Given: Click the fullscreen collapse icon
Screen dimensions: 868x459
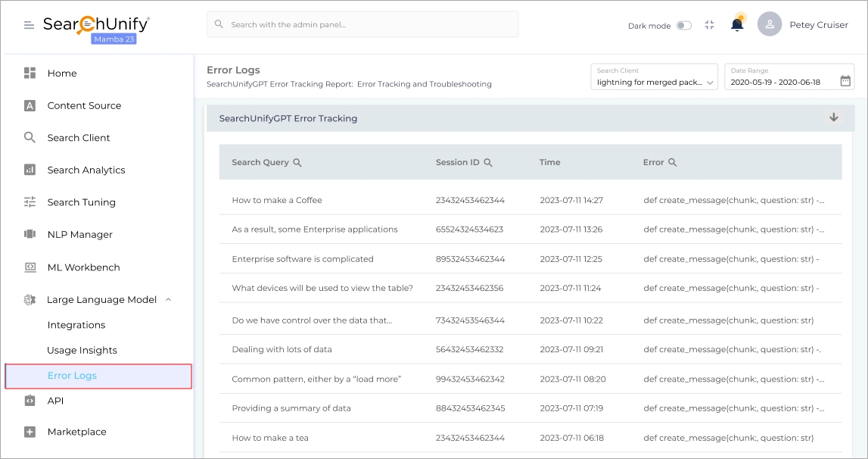Looking at the screenshot, I should [709, 25].
